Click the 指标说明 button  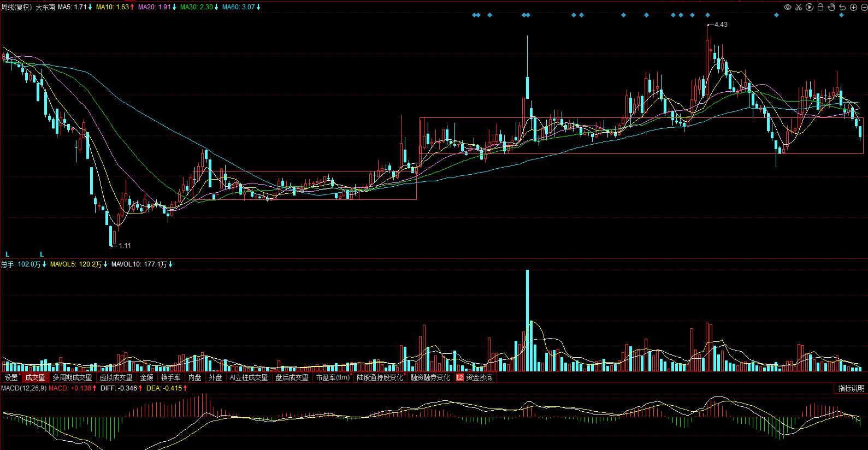pos(852,388)
